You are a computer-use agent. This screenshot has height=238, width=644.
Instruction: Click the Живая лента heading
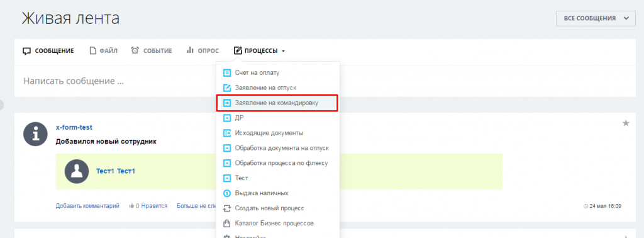(x=70, y=18)
